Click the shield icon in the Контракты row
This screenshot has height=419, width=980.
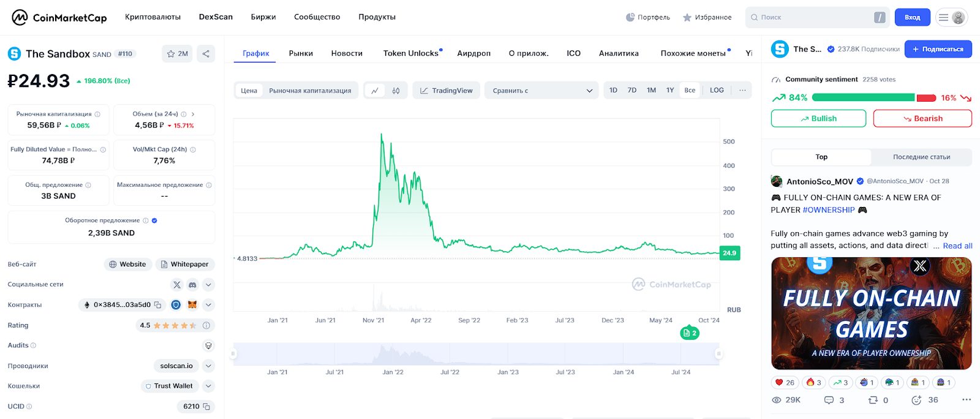(176, 304)
